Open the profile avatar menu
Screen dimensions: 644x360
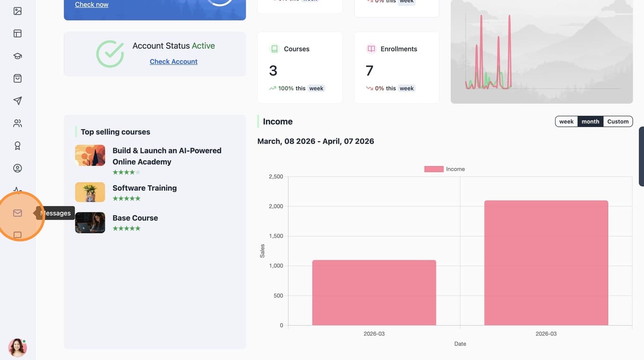(x=17, y=348)
